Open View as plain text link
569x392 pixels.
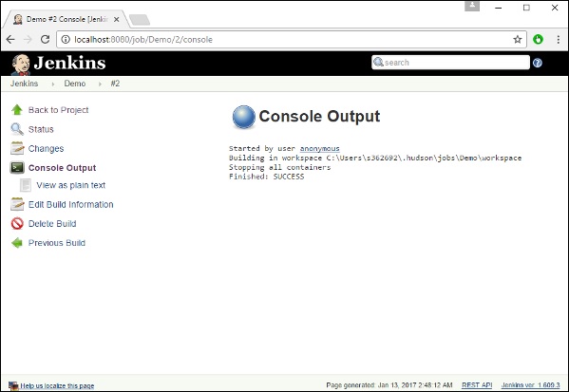[70, 185]
